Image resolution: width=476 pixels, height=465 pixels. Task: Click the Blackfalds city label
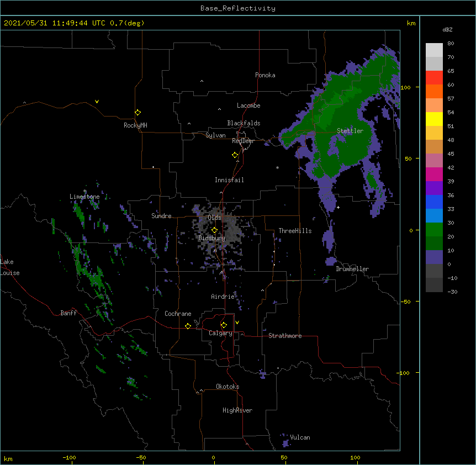point(244,123)
